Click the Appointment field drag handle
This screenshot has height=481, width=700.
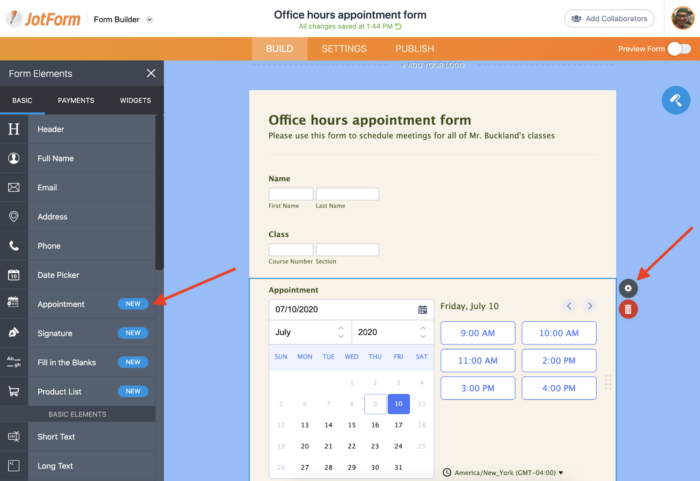608,383
